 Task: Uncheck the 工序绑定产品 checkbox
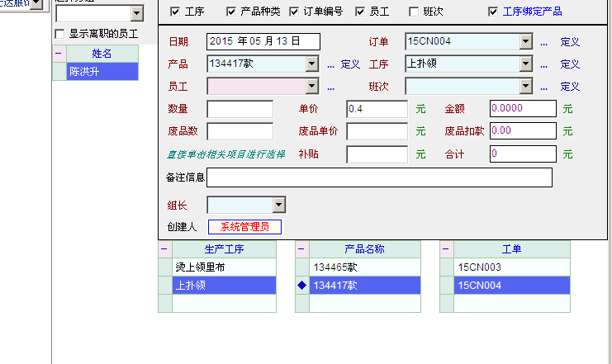tap(493, 12)
